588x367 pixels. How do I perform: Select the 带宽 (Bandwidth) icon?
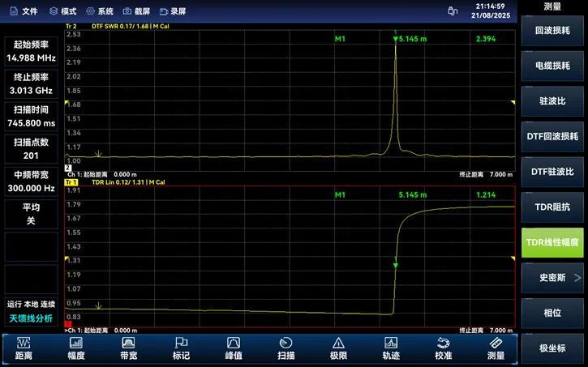[129, 344]
